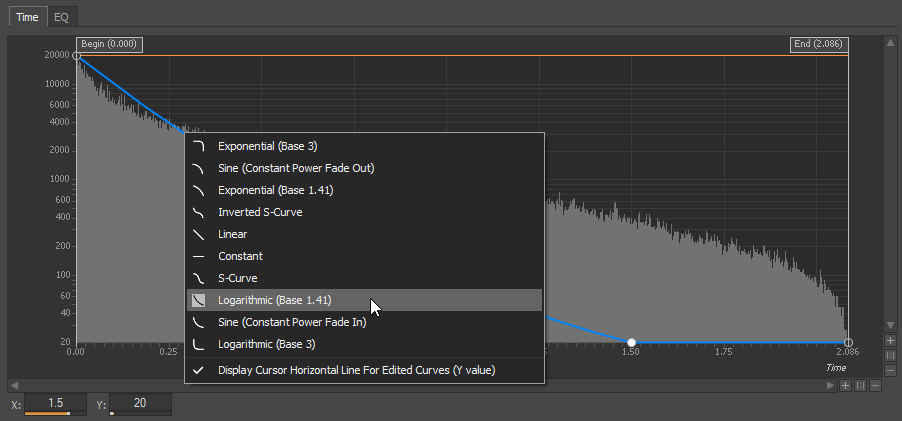
Task: Select Logarithmic (Base 3) curve shape
Action: tap(266, 344)
